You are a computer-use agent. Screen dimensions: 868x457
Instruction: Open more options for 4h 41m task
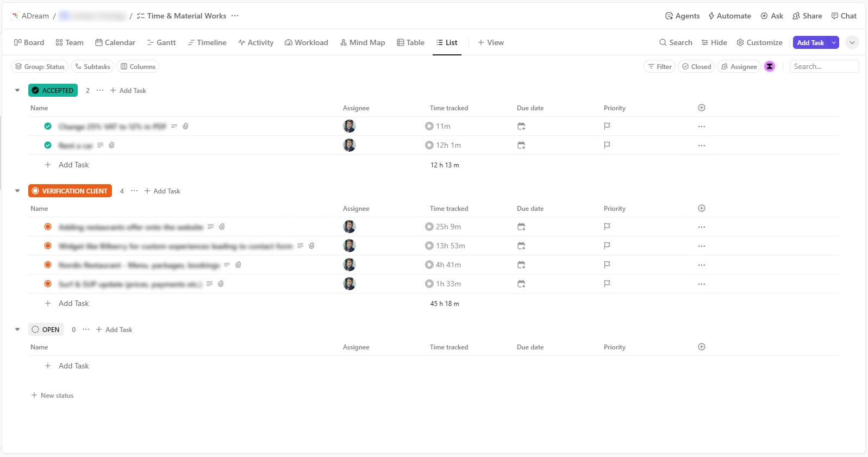tap(702, 265)
